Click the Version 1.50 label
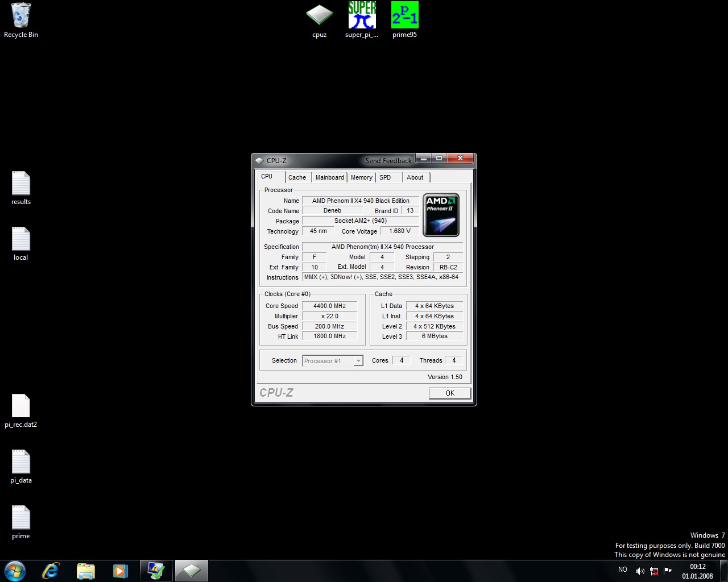Image resolution: width=728 pixels, height=582 pixels. tap(445, 377)
